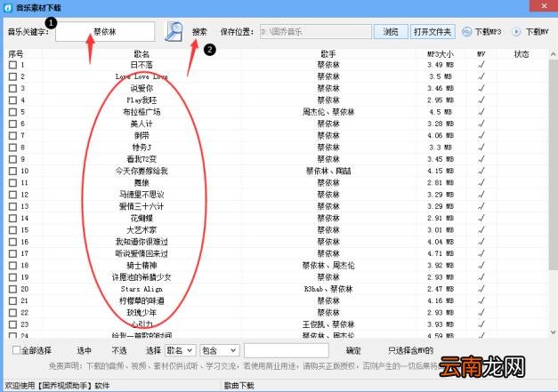This screenshot has height=392, width=558.
Task: Click the 浏览 browse button
Action: (391, 32)
